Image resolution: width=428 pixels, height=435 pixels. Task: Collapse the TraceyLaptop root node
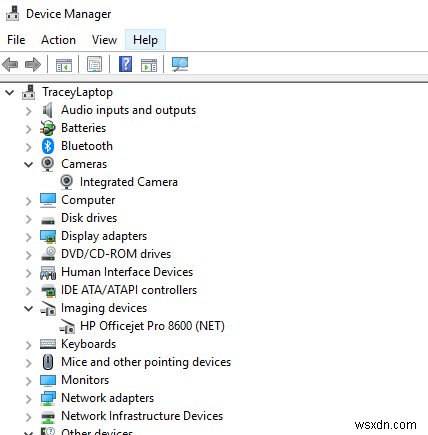tap(10, 92)
